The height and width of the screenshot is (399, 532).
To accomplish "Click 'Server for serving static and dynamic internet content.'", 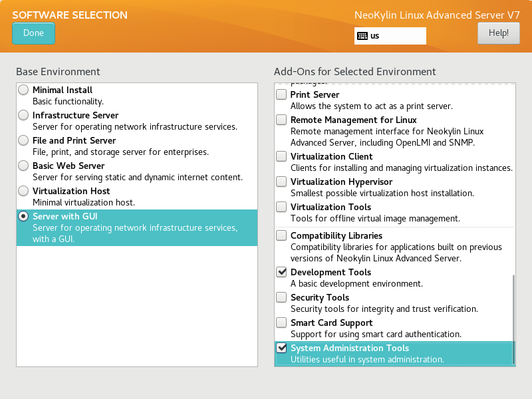I will pos(138,178).
